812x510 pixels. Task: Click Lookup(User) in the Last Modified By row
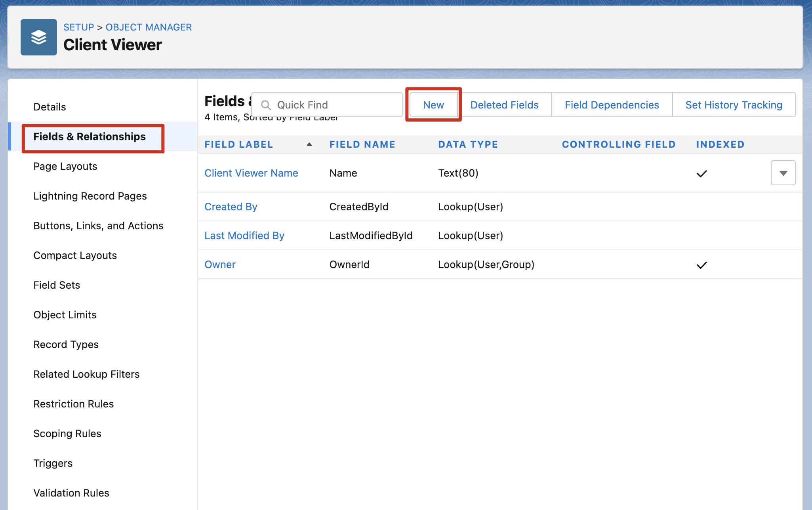click(x=471, y=236)
